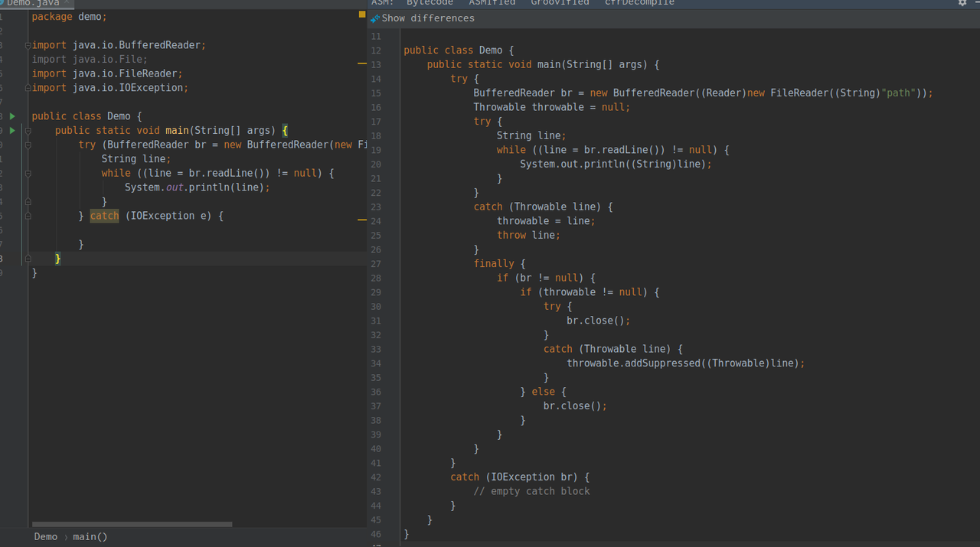Click the Show differences icon
Screen dimensions: 980x547
tap(375, 18)
